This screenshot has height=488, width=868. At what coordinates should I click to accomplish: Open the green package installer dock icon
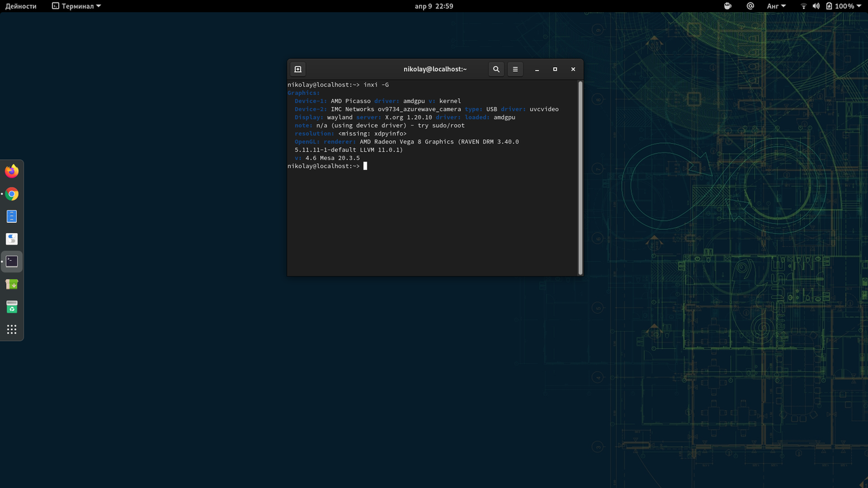[12, 285]
